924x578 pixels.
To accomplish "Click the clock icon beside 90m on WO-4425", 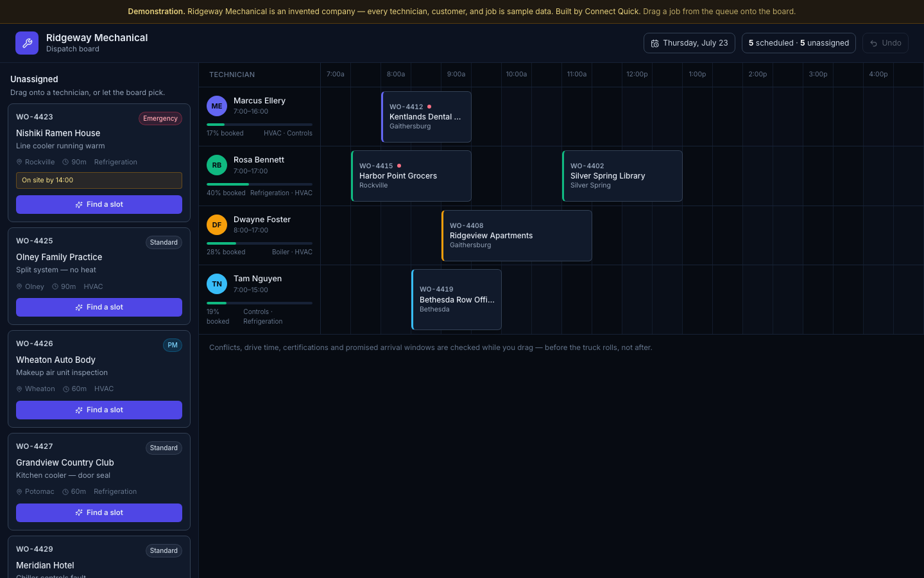I will (55, 287).
